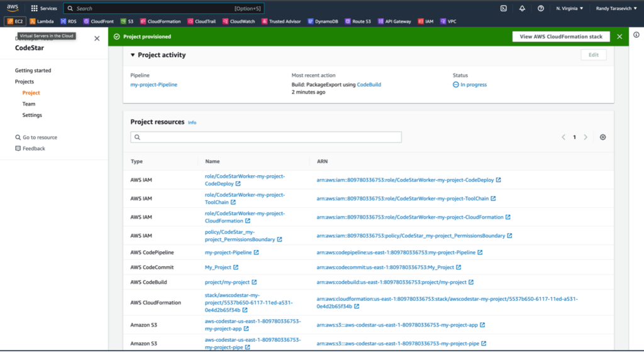Select Settings in sidebar
The height and width of the screenshot is (353, 644).
pos(32,115)
